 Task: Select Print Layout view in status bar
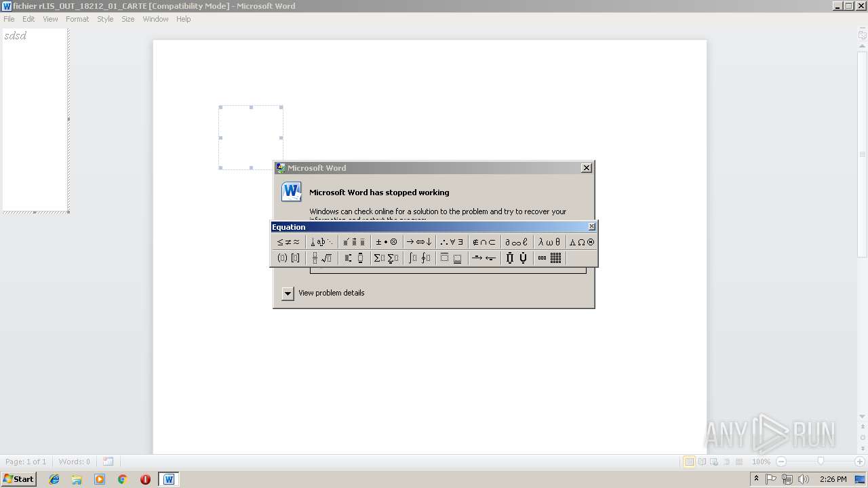click(x=689, y=462)
